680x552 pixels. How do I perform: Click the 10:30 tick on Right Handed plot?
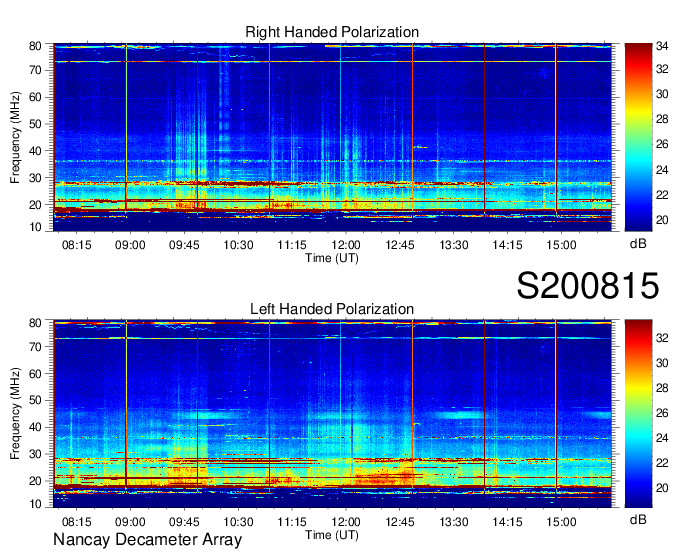click(x=238, y=245)
